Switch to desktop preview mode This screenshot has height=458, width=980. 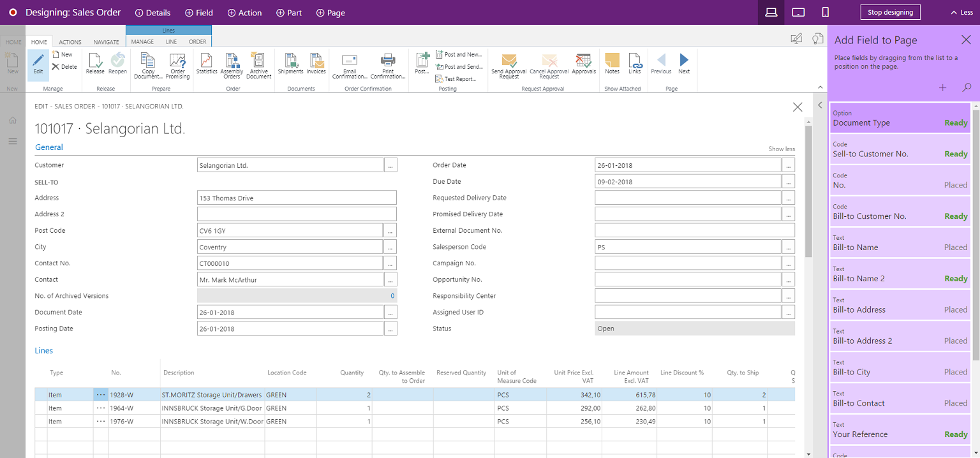[771, 12]
